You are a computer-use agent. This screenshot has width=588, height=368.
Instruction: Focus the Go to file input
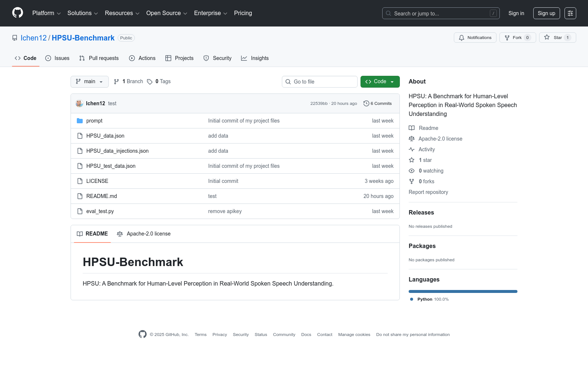point(320,82)
